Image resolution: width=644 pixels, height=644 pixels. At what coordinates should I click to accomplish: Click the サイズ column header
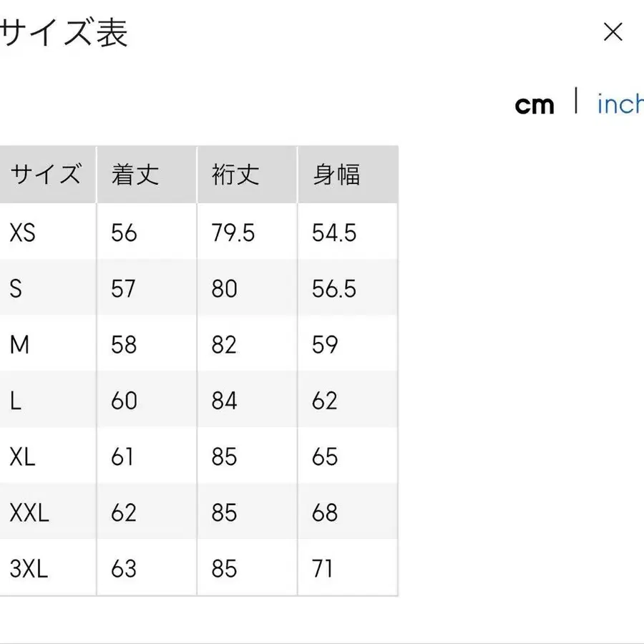(46, 174)
